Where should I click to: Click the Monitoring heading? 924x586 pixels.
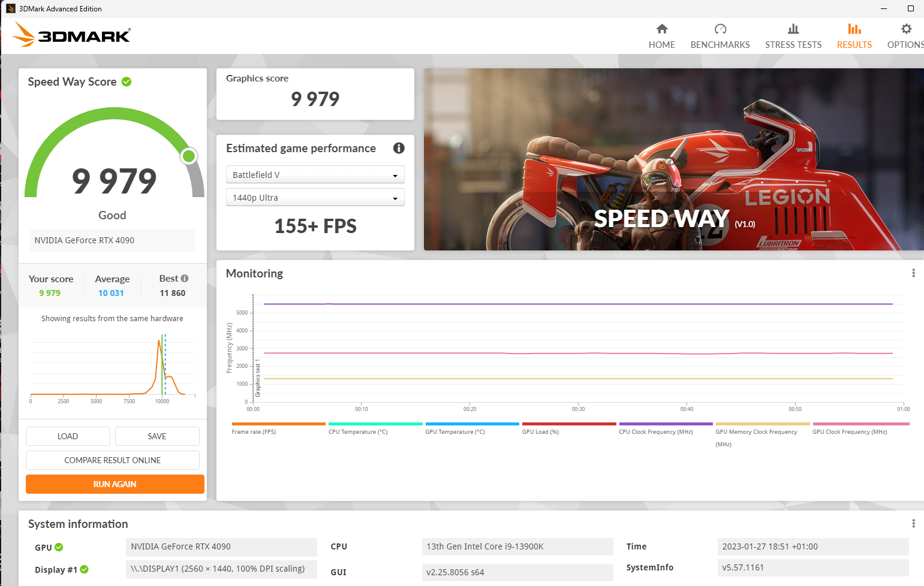[254, 273]
